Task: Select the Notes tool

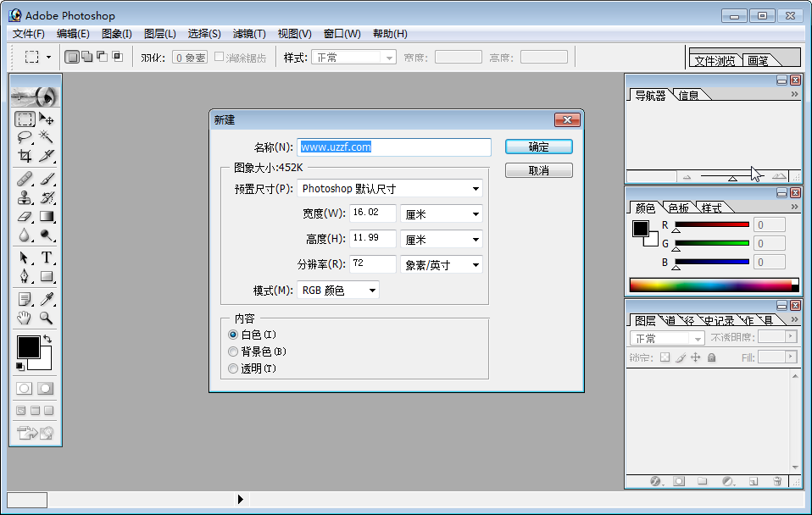Action: (x=25, y=299)
